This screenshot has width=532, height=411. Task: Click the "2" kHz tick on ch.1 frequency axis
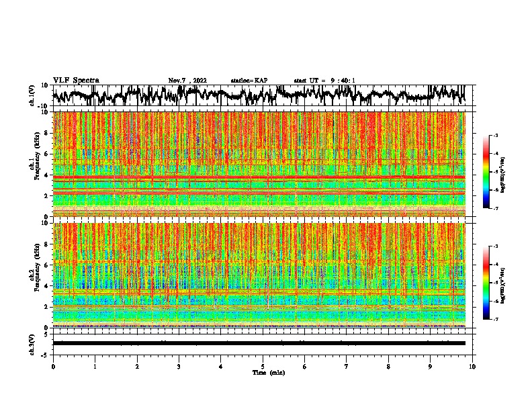[x=47, y=195]
